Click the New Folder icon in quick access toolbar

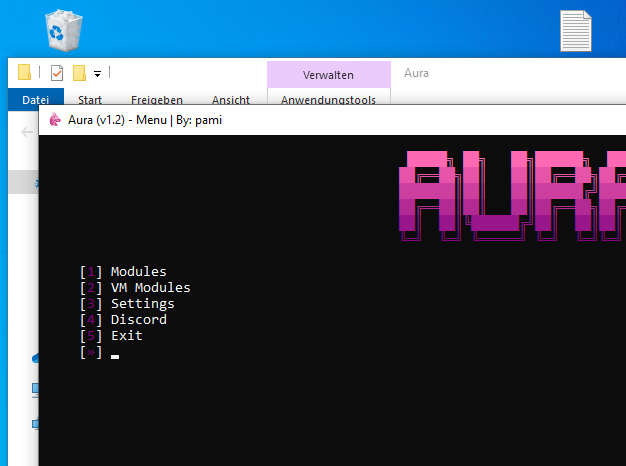point(79,73)
